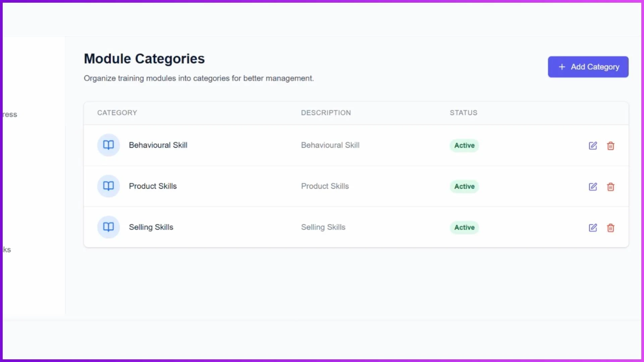Click the delete icon for Selling Skills
This screenshot has height=362, width=644.
click(610, 228)
